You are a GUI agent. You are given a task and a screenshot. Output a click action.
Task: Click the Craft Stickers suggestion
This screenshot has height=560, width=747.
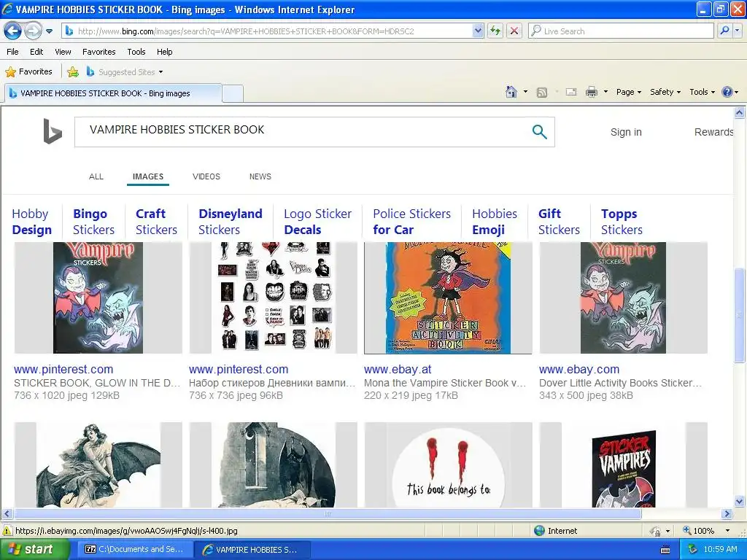tap(156, 222)
